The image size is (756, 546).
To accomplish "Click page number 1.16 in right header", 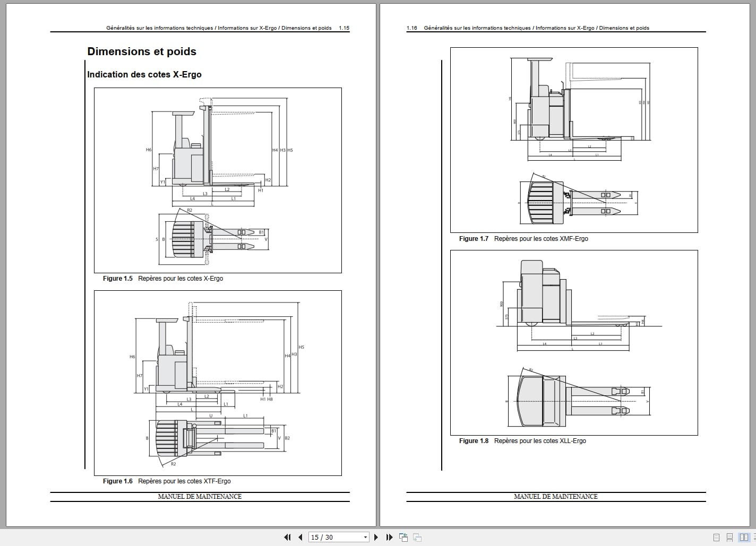I will (x=412, y=28).
